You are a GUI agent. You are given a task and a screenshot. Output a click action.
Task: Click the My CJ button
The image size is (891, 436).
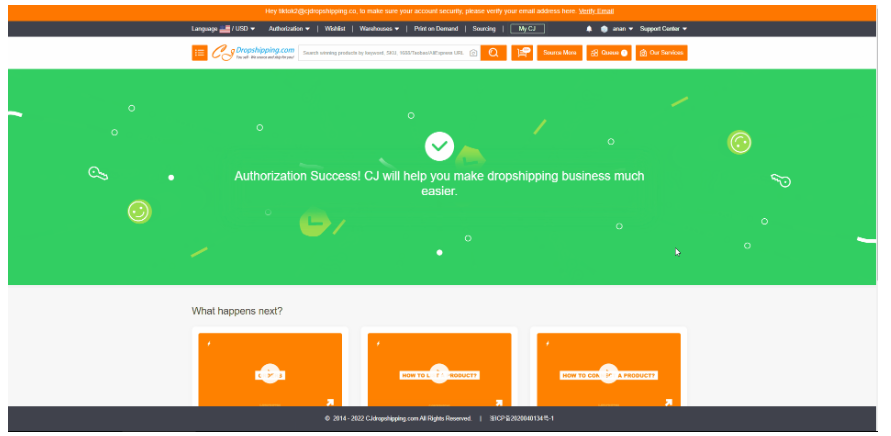527,29
